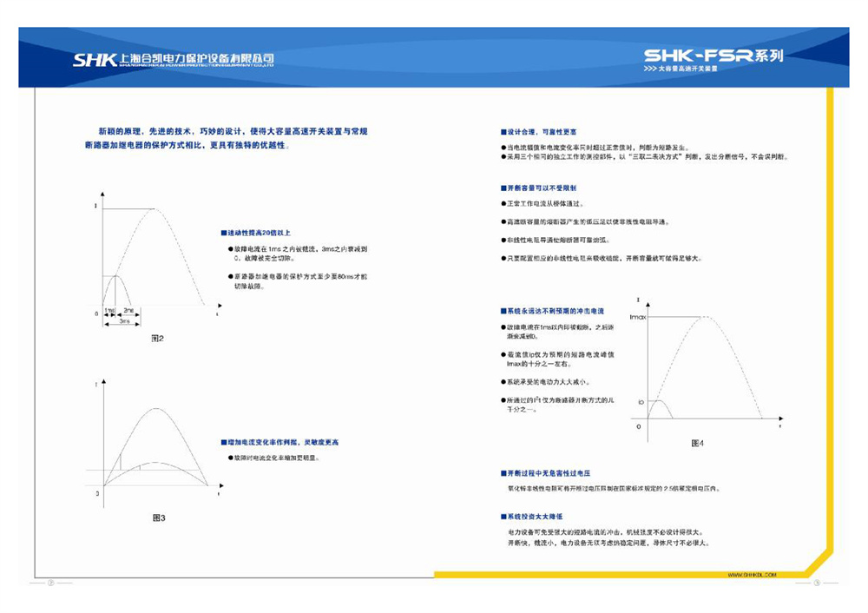Click the bullet 只要配置相应的非线性电阻
This screenshot has height=613, width=868.
(602, 258)
